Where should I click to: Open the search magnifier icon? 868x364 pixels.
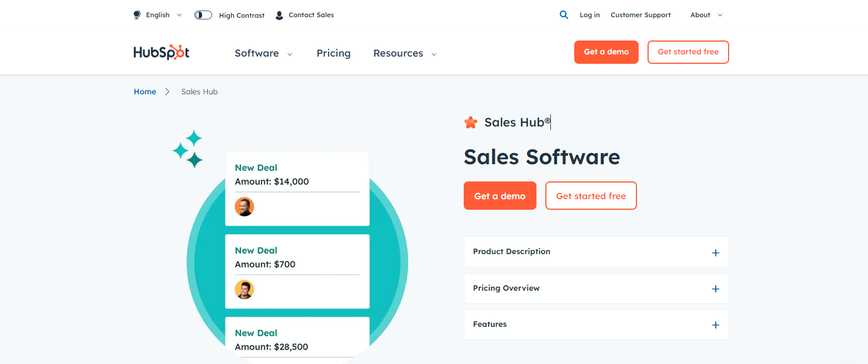pyautogui.click(x=564, y=15)
